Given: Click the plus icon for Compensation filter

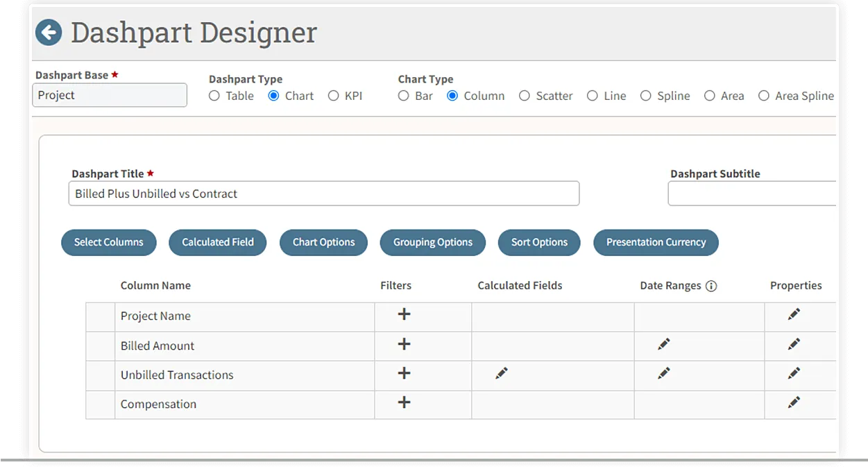Looking at the screenshot, I should (x=404, y=402).
